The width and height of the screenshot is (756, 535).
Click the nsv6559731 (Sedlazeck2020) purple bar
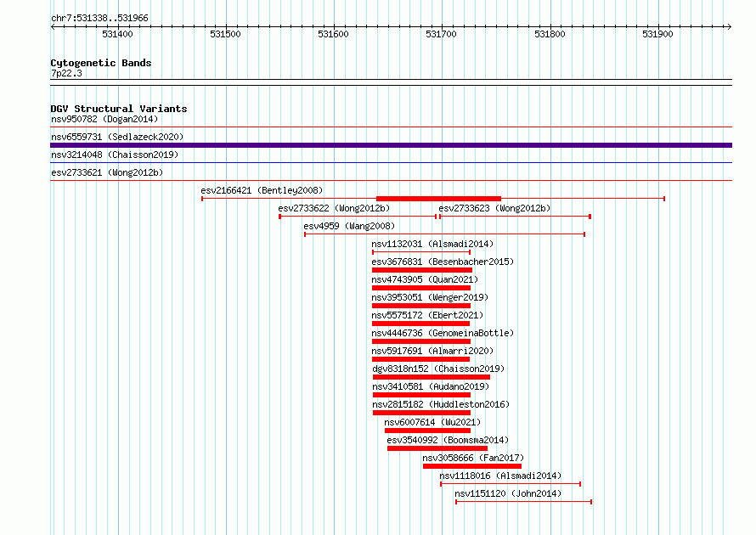[391, 145]
